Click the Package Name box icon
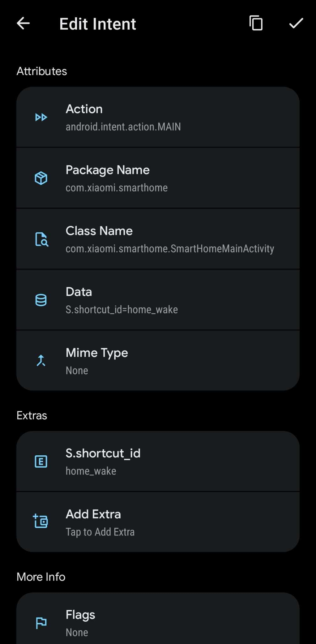 coord(41,178)
